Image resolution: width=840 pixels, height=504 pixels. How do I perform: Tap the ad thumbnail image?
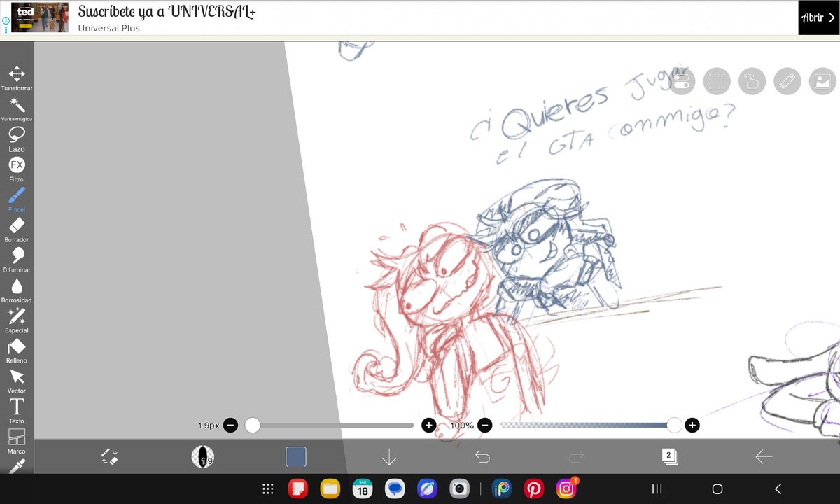click(40, 18)
